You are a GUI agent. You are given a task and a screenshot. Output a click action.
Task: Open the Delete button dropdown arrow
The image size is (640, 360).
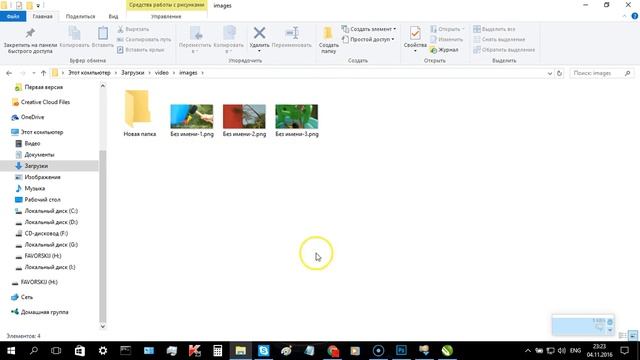click(259, 51)
